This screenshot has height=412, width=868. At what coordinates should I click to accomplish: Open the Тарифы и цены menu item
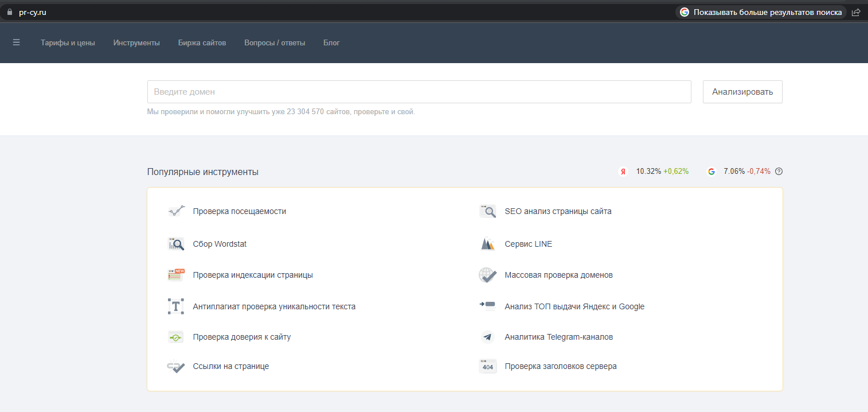(68, 42)
